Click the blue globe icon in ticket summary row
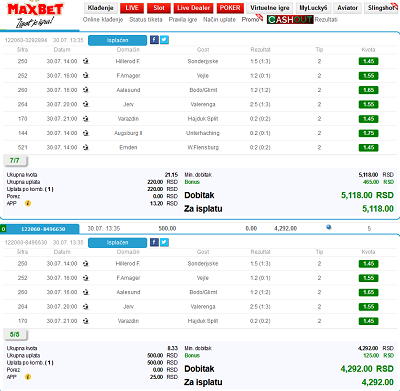This screenshot has width=400, height=391. coord(329,227)
